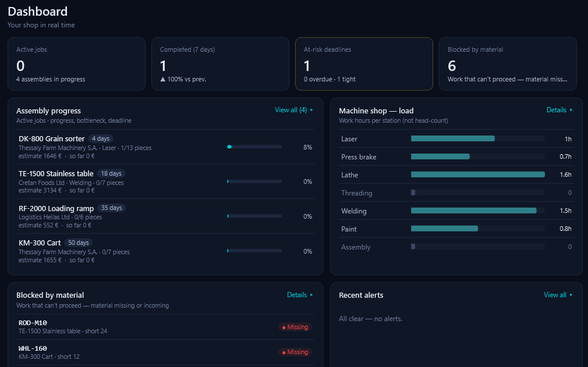Click the 4 assemblies in progress text
Image resolution: width=588 pixels, height=367 pixels.
(x=51, y=79)
